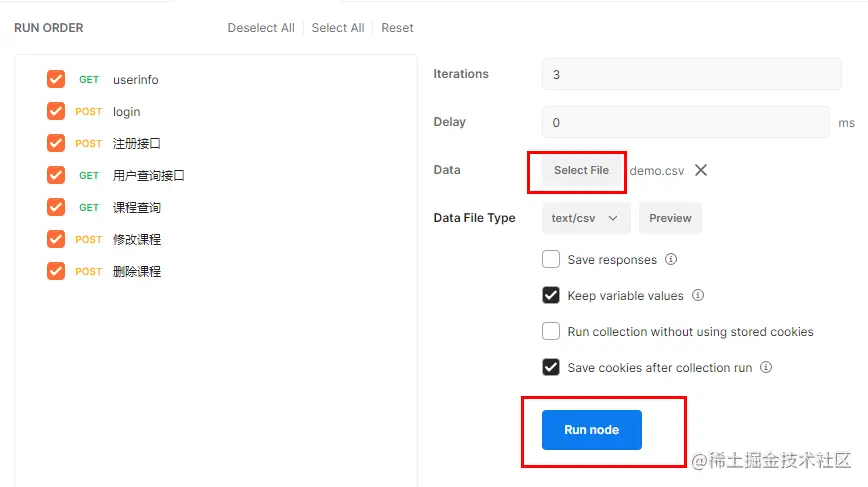Show info about Save responses

point(671,260)
